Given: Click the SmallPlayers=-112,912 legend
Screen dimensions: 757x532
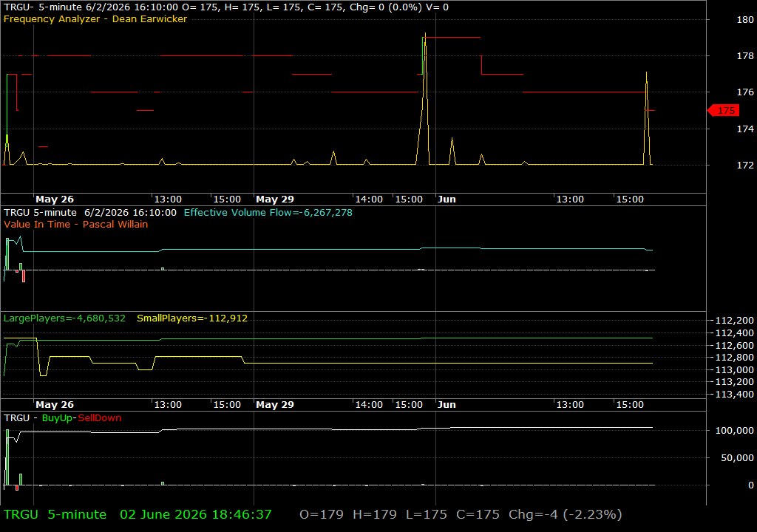Looking at the screenshot, I should pyautogui.click(x=192, y=318).
